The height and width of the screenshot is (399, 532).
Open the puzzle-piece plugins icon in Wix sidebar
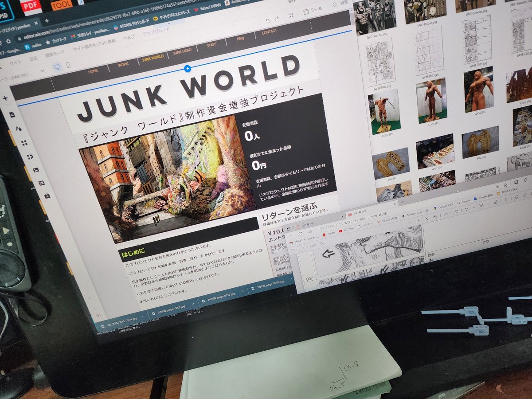coord(30,156)
